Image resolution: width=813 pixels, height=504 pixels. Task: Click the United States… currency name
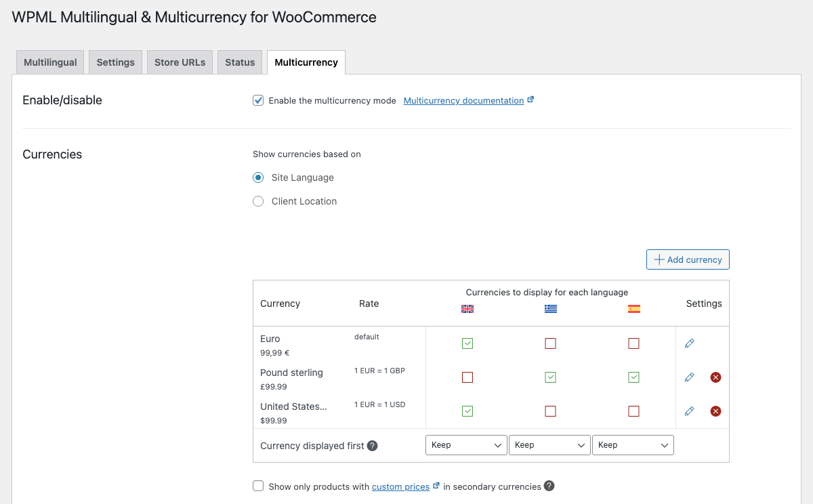pos(293,406)
